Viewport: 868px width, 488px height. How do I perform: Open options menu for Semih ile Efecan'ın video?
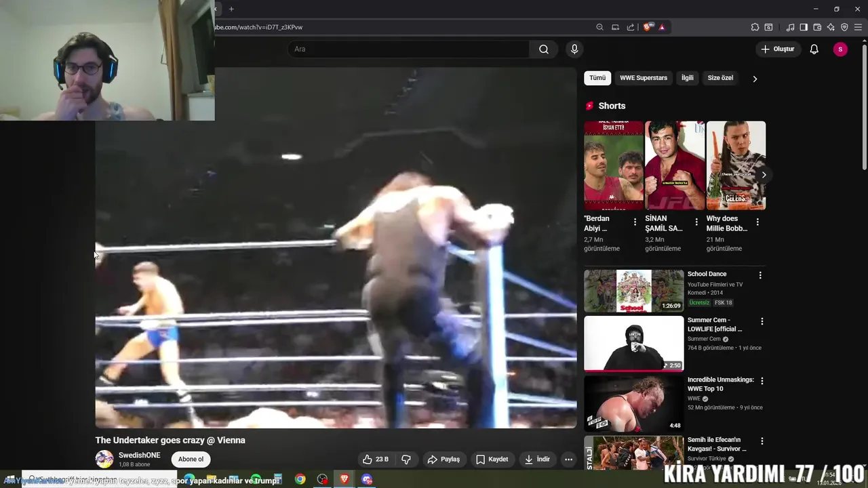point(762,441)
